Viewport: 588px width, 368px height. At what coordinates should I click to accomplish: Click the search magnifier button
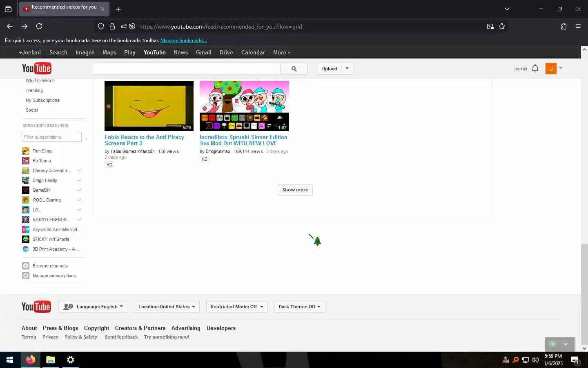[x=294, y=69]
